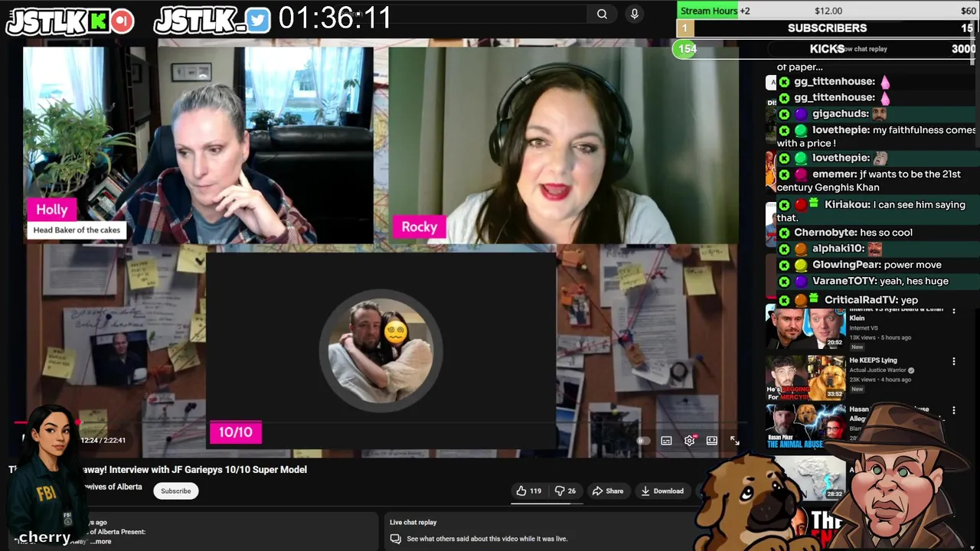Open the Internet VS Ryan Beard video thumbnail
Image resolution: width=980 pixels, height=551 pixels.
pyautogui.click(x=805, y=328)
